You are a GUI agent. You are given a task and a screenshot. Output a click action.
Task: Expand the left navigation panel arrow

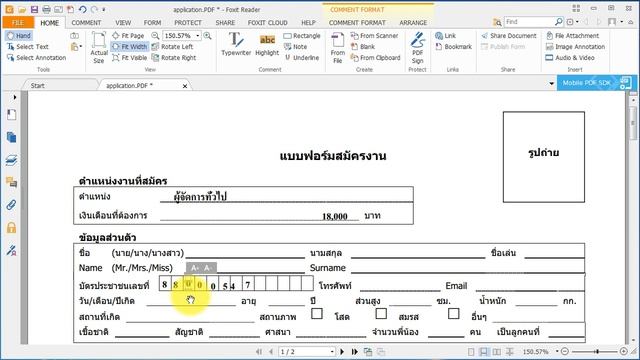(15, 97)
